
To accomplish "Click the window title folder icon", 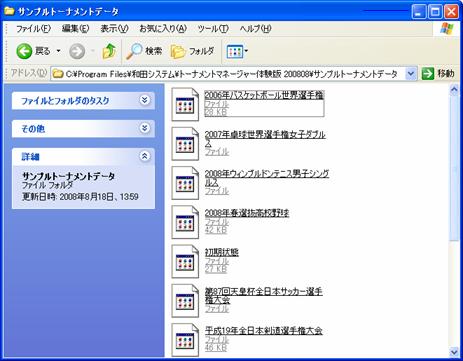I will pos(9,12).
